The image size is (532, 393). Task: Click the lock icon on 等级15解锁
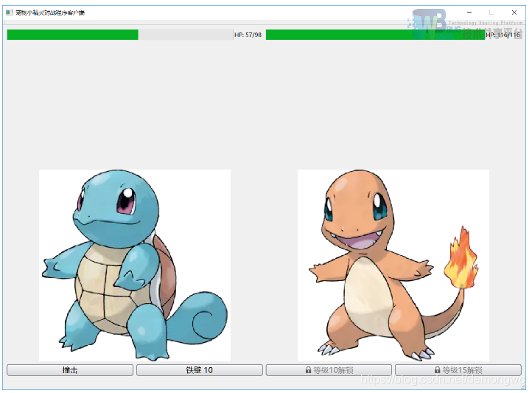[x=438, y=369]
